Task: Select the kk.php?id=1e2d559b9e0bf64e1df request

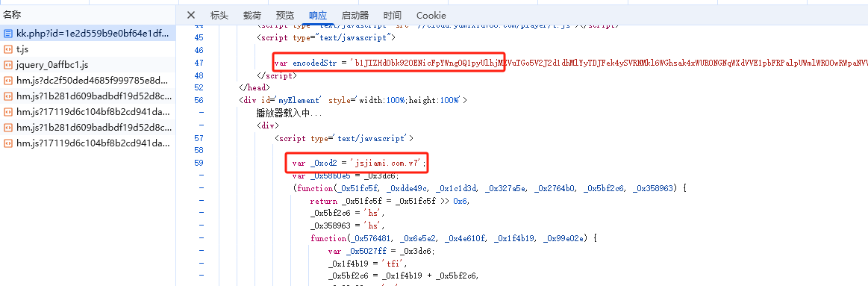Action: (88, 34)
